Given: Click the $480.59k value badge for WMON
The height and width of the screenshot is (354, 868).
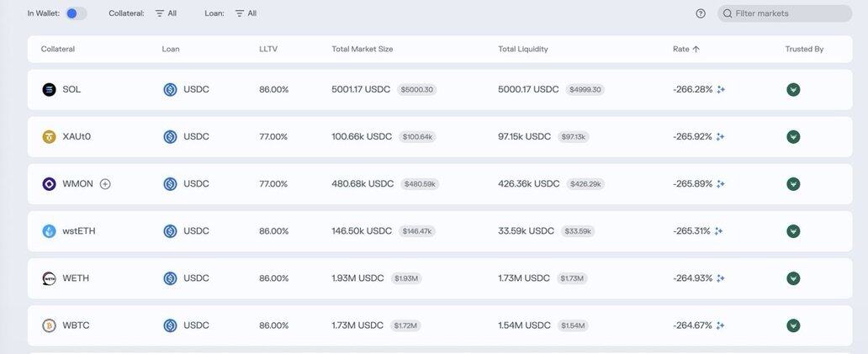Looking at the screenshot, I should (420, 184).
